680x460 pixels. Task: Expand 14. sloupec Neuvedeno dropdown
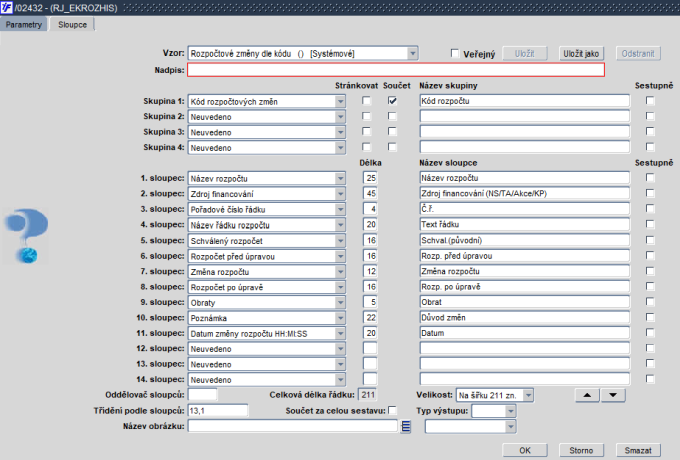(340, 380)
